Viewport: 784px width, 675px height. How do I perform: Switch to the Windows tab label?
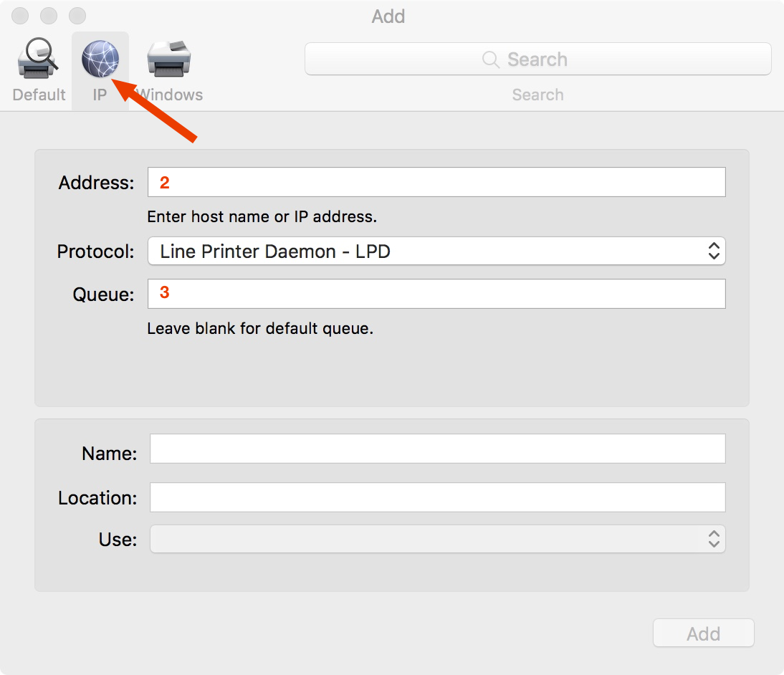coord(169,95)
